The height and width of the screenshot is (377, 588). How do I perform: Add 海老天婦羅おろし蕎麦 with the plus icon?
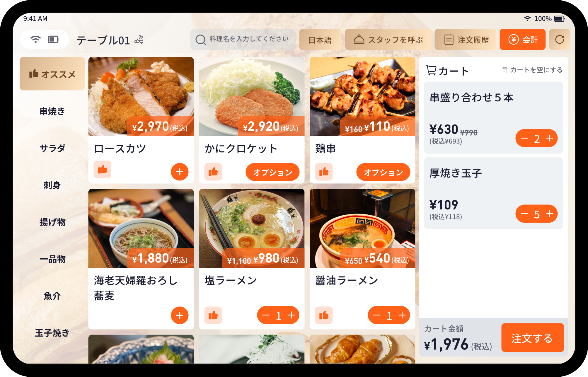pos(180,315)
